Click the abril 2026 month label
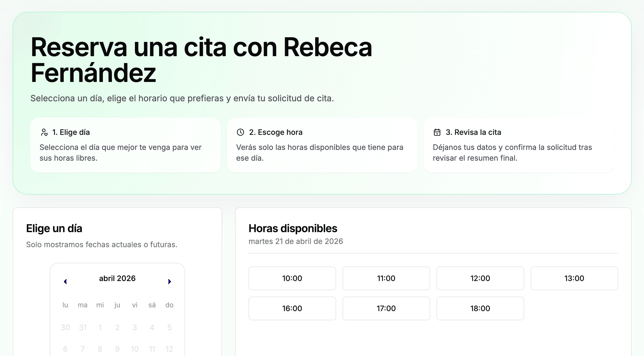Screen dimensions: 644x356 tap(117, 278)
